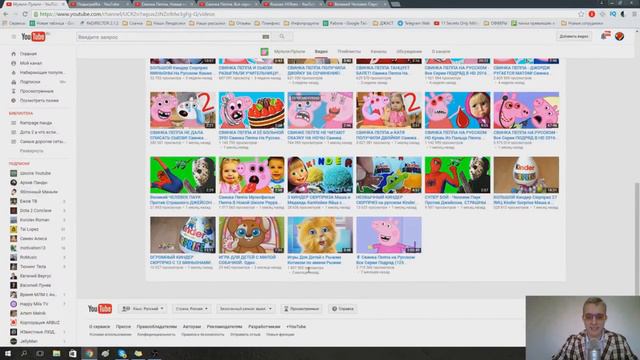The height and width of the screenshot is (360, 640).
Task: Open the JellyMan subscription avatar
Action: tap(13, 341)
